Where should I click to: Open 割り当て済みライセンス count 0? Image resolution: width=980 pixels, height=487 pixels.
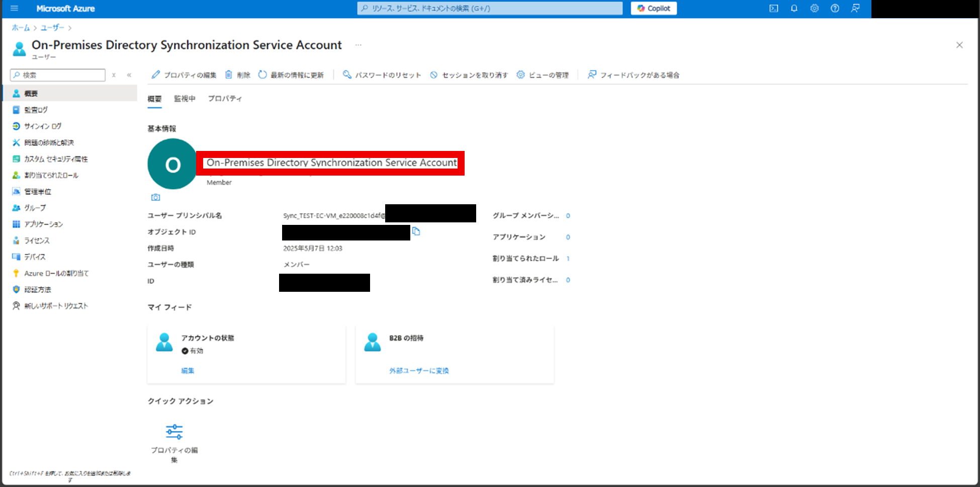[x=568, y=280]
